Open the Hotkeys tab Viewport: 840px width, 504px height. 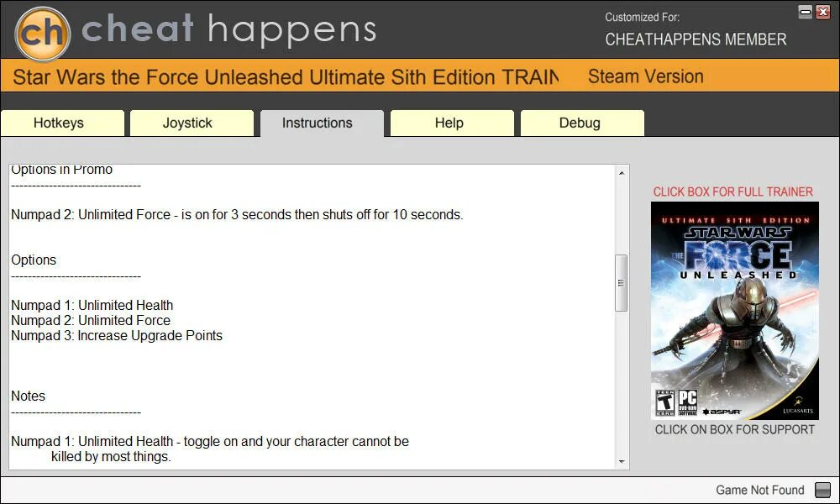63,123
